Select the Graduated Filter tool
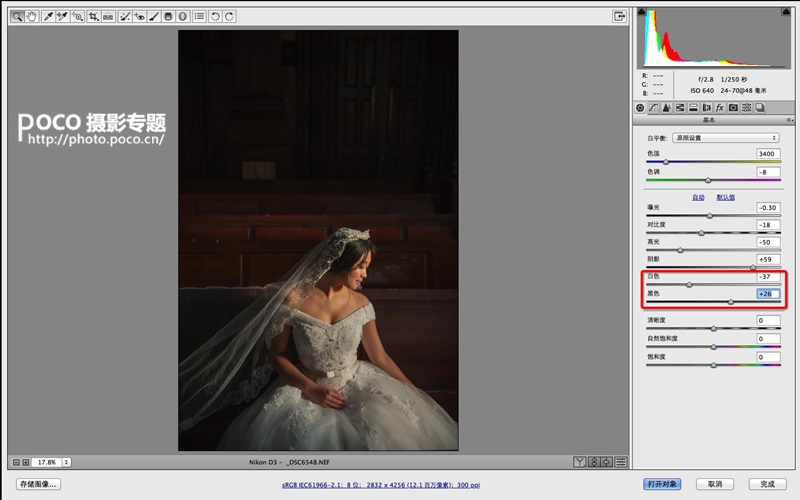 tap(168, 16)
